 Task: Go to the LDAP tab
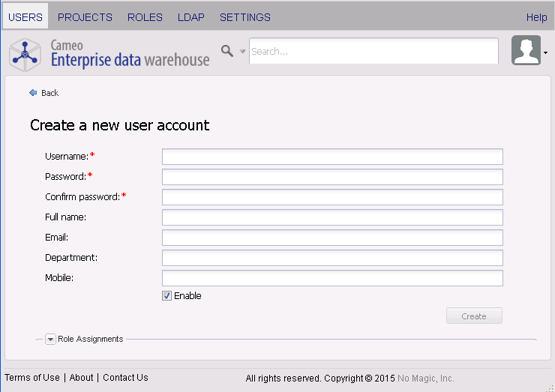point(191,17)
